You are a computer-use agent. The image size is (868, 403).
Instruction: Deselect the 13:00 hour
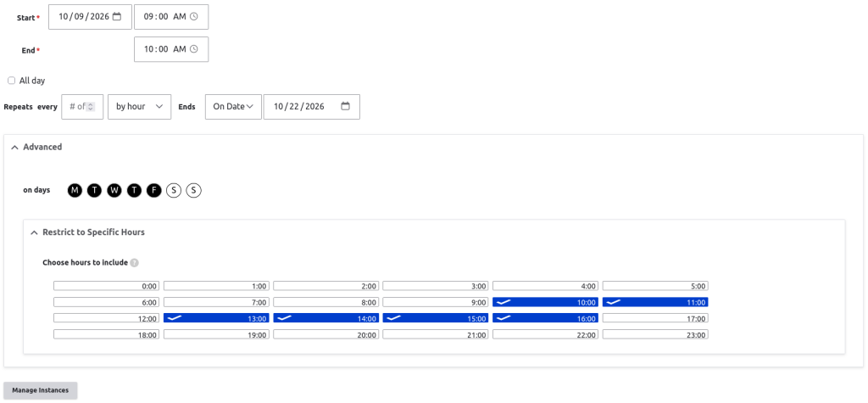point(216,318)
